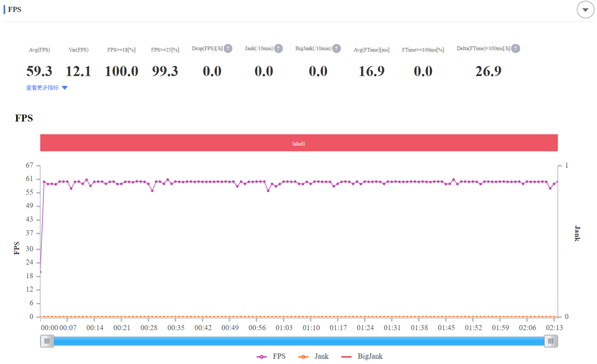Viewport: 597px width, 364px height.
Task: Click the blue time range bar's middle
Action: coord(298,341)
